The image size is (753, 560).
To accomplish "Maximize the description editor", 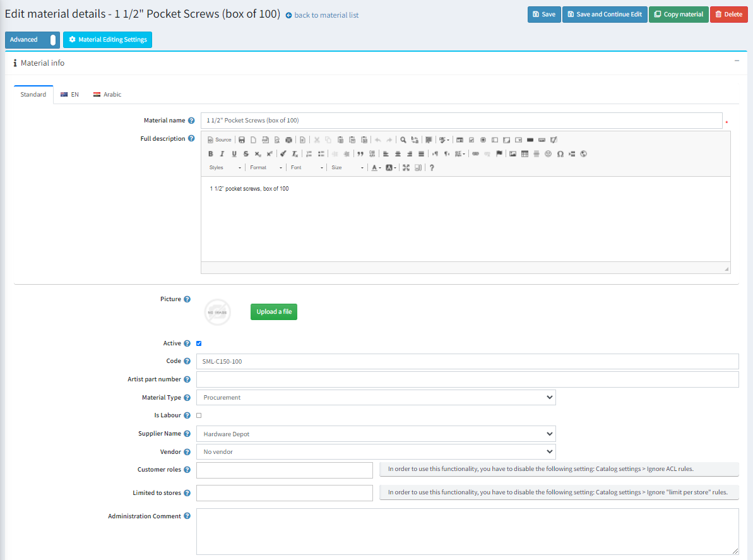I will click(x=406, y=167).
